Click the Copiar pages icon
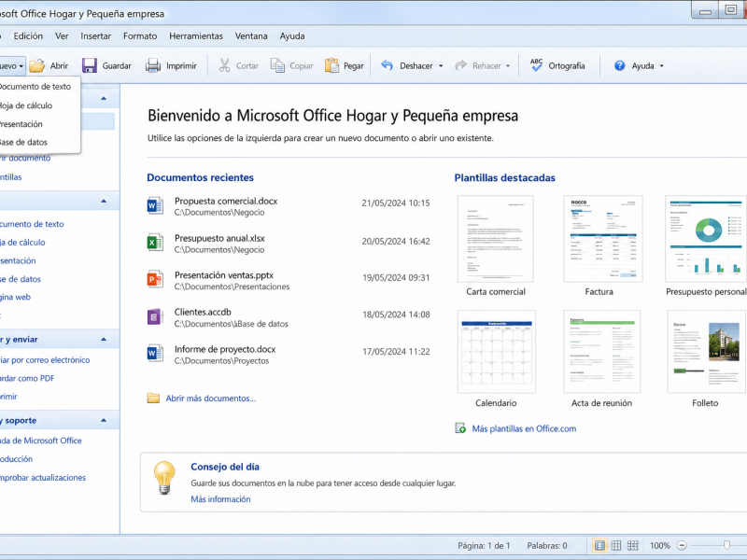 [x=277, y=65]
